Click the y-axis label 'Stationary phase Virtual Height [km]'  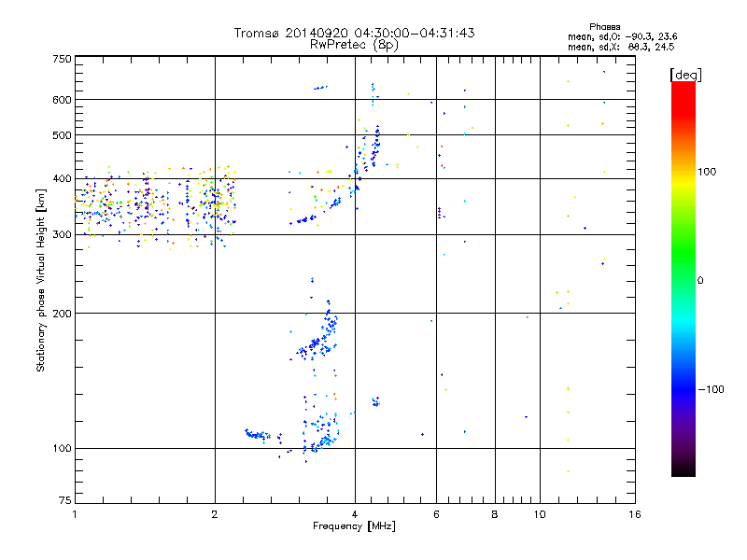pyautogui.click(x=41, y=281)
